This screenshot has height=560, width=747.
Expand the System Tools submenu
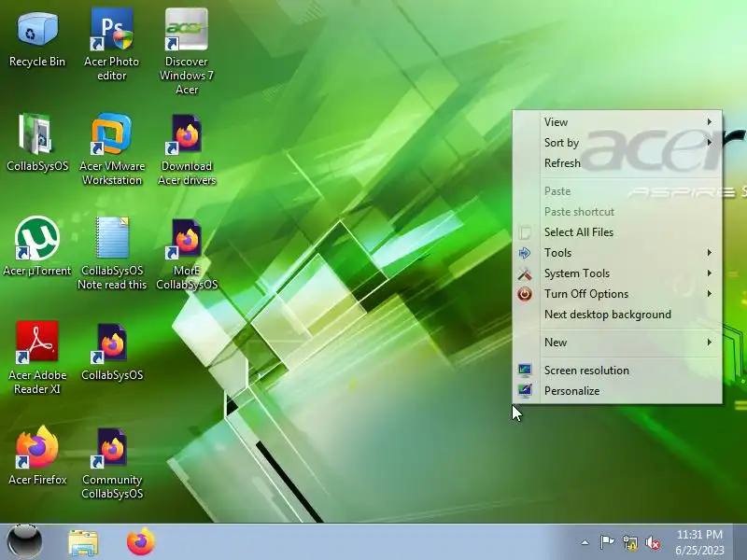[x=617, y=273]
